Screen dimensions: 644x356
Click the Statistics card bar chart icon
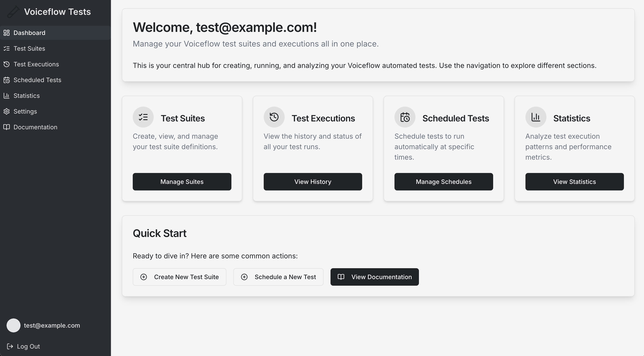(536, 117)
